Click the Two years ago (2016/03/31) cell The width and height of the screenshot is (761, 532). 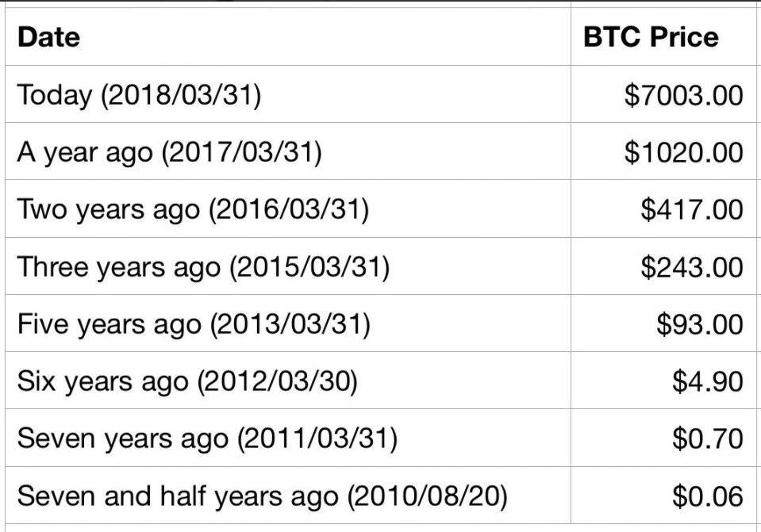click(288, 209)
